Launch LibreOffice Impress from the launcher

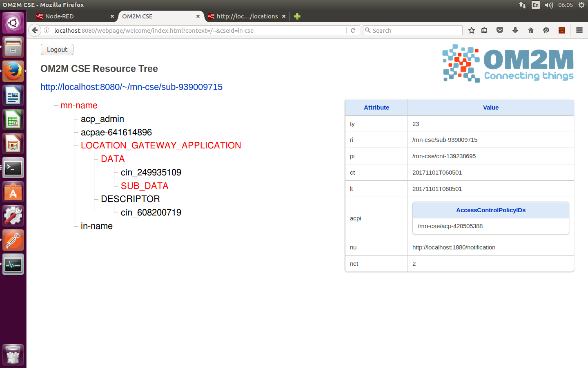pos(13,144)
